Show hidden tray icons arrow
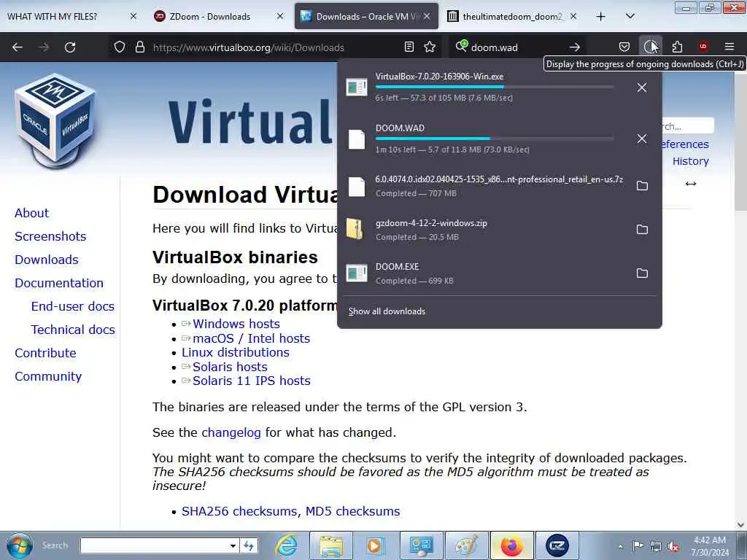 click(x=620, y=545)
